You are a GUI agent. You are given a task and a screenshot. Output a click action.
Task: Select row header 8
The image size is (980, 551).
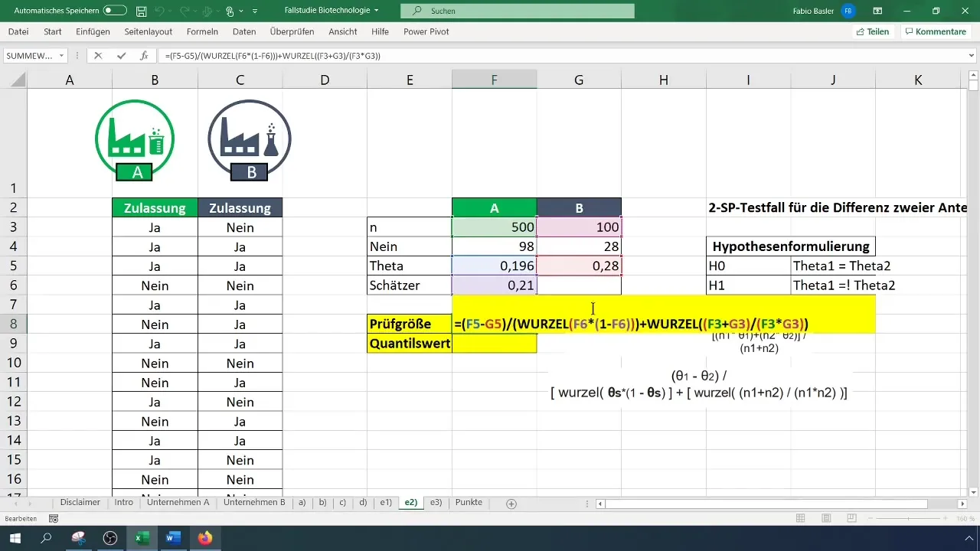point(14,324)
